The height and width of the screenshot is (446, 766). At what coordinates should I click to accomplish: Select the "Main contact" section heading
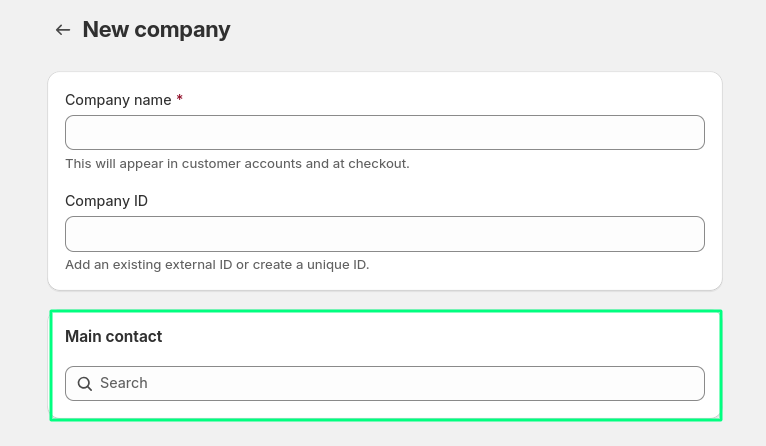click(113, 337)
